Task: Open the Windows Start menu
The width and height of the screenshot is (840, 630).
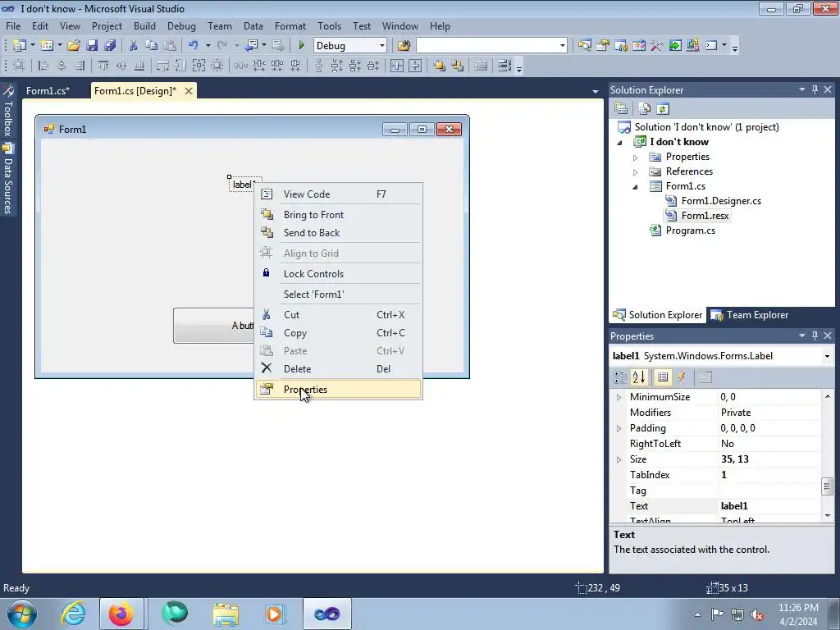Action: point(22,614)
